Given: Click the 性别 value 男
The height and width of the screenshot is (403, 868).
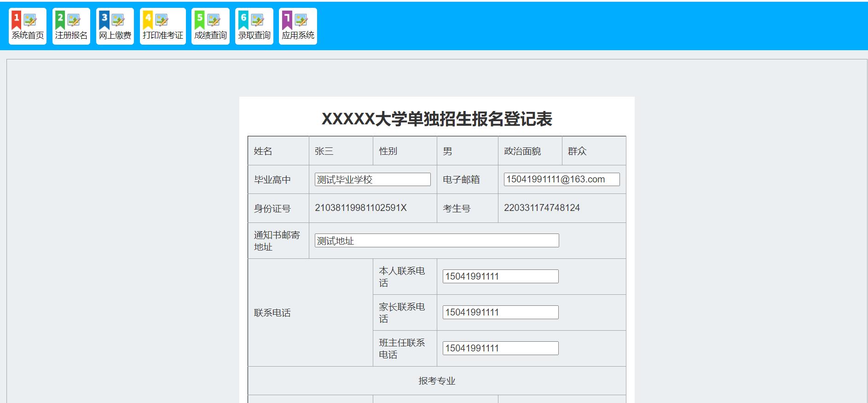Looking at the screenshot, I should pyautogui.click(x=447, y=151).
